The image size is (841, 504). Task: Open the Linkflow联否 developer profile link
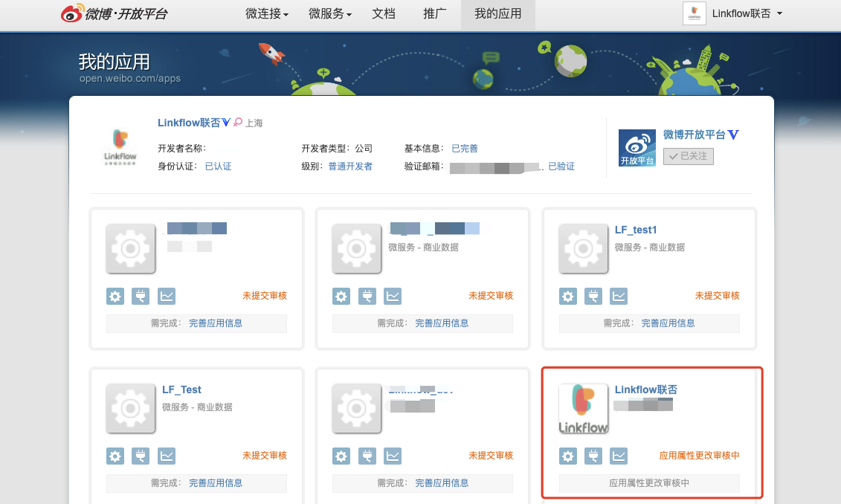point(189,123)
